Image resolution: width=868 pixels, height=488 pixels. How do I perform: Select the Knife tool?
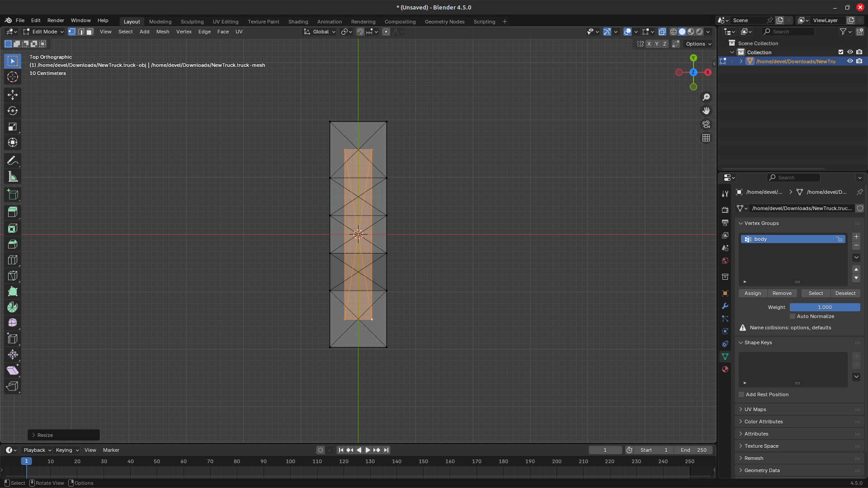pos(13,276)
